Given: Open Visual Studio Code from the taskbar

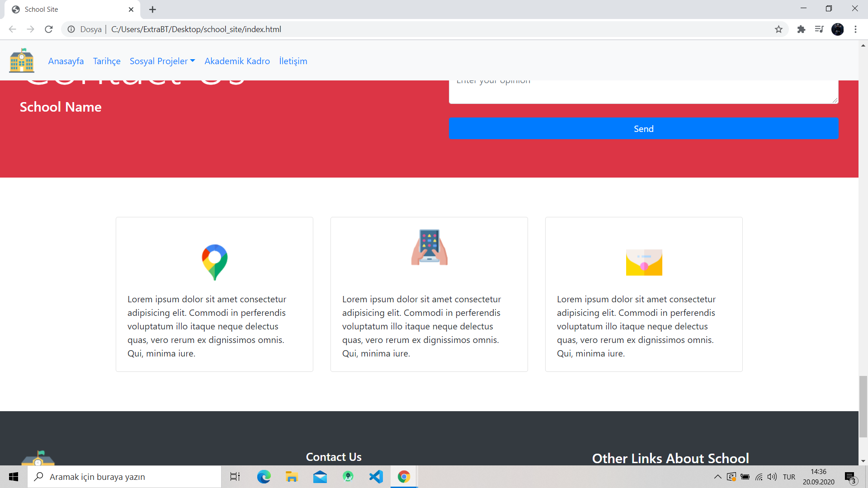Looking at the screenshot, I should pyautogui.click(x=376, y=477).
